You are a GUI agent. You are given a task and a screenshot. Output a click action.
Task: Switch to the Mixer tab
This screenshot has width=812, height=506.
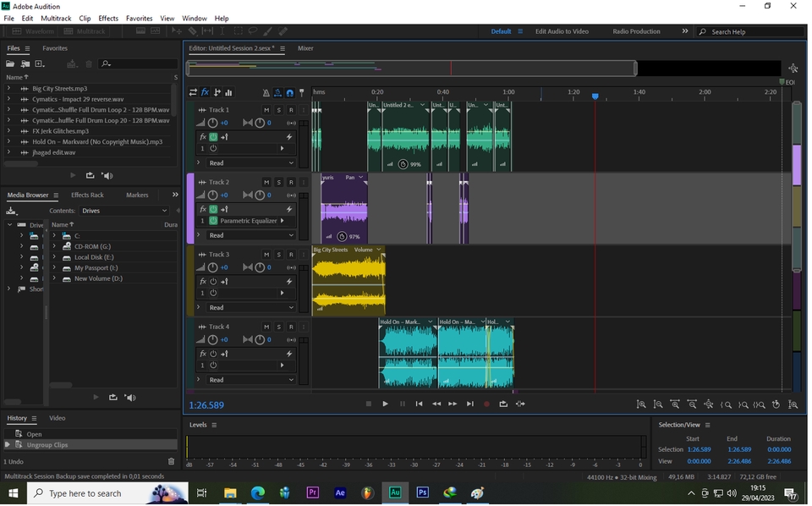[305, 48]
